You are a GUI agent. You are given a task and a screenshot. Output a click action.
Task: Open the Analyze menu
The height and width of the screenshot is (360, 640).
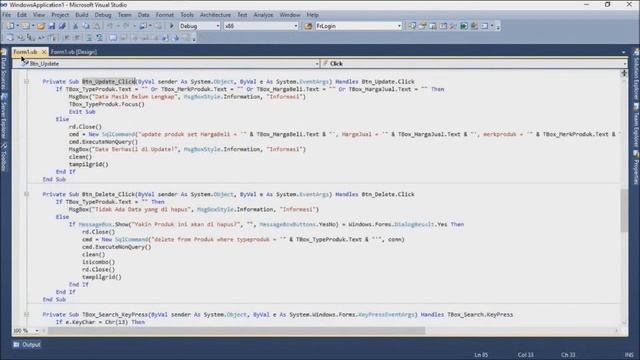263,15
